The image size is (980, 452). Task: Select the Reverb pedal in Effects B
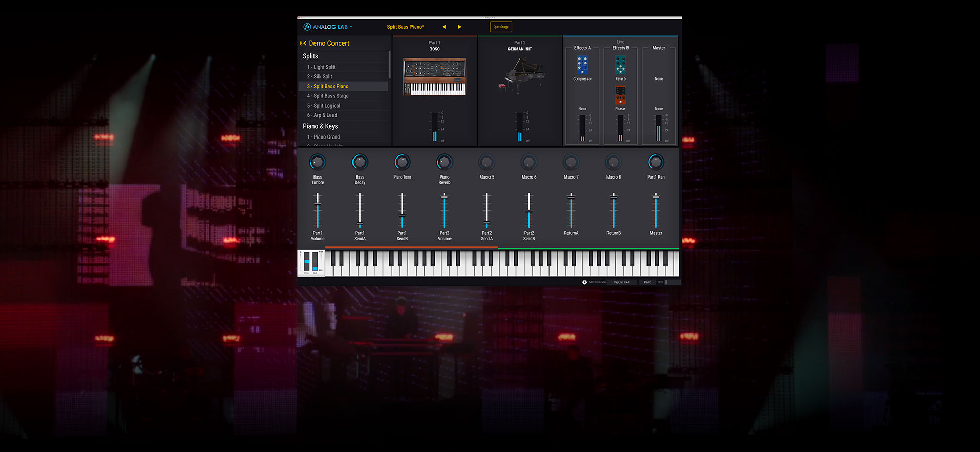point(620,65)
